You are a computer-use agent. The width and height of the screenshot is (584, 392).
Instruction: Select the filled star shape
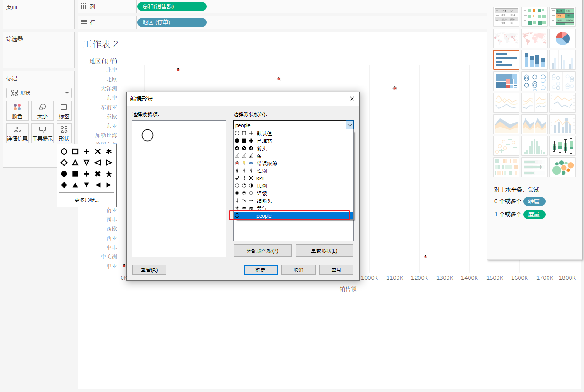pyautogui.click(x=109, y=174)
